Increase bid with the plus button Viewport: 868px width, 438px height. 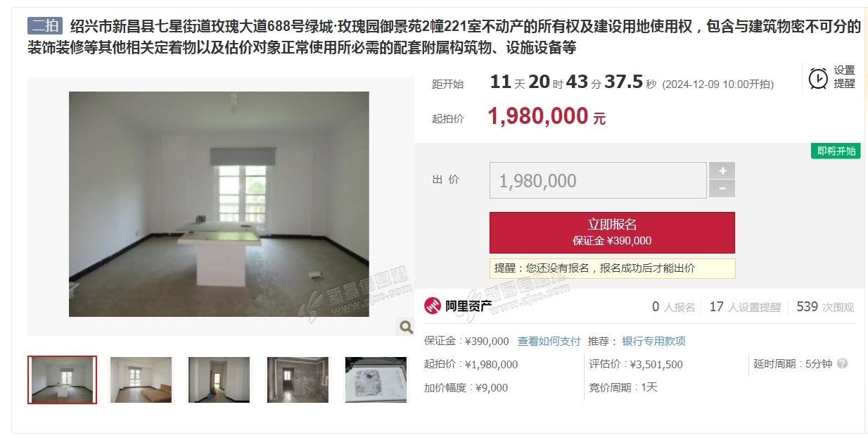[x=722, y=170]
